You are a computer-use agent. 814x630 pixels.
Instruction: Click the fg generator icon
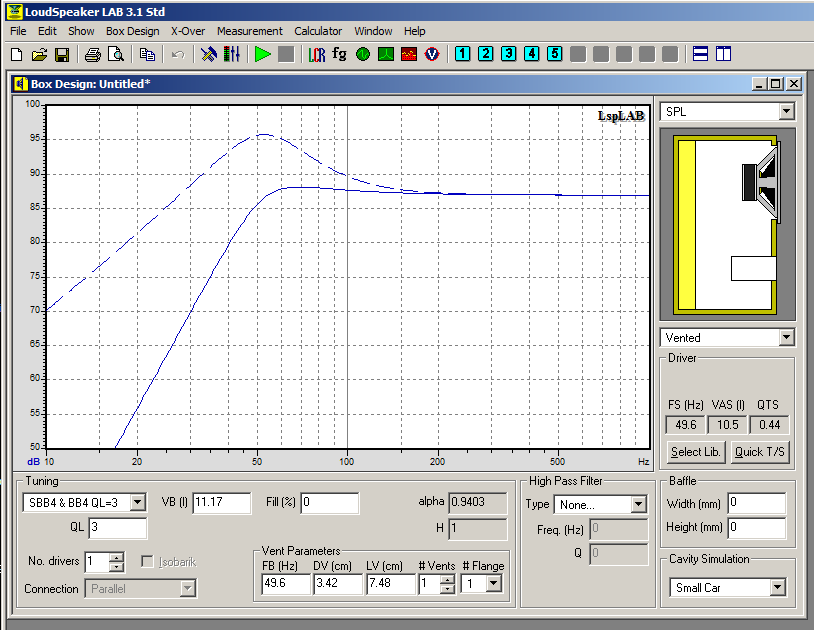(340, 54)
